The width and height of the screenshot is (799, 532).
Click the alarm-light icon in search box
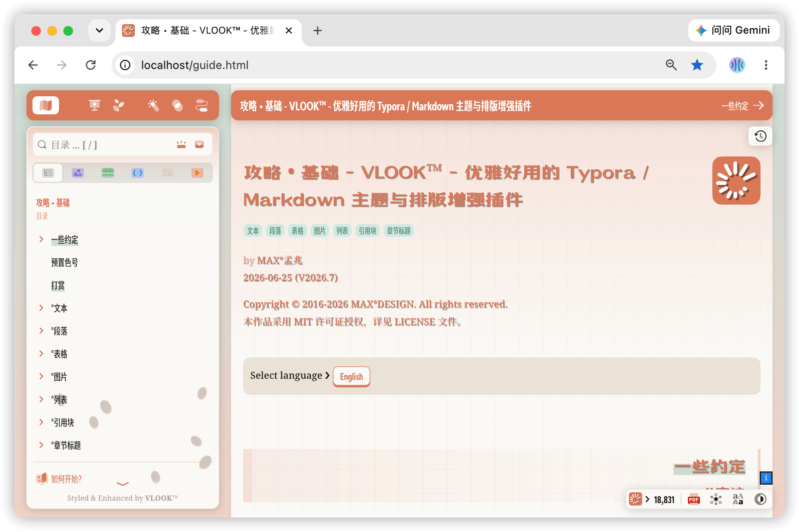(x=181, y=145)
